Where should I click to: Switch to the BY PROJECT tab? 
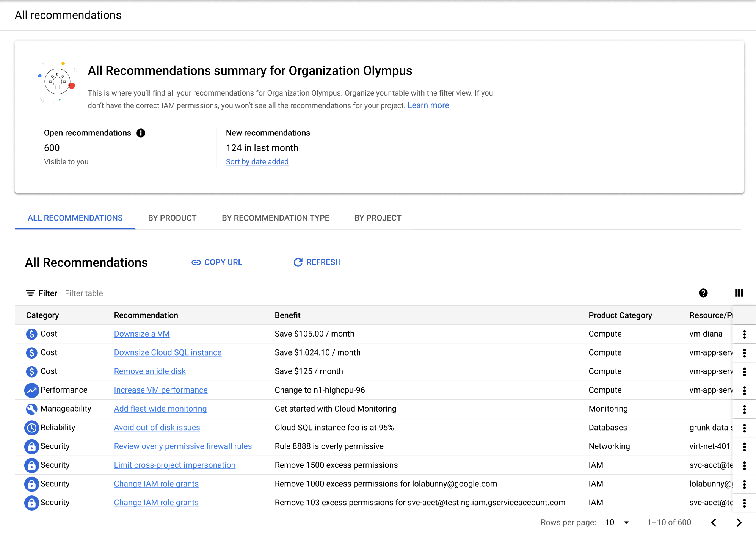(x=377, y=218)
